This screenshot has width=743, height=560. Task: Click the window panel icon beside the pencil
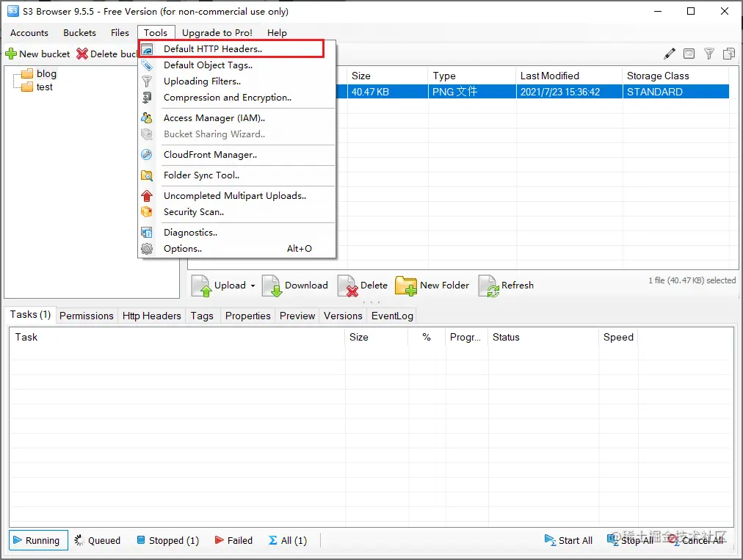click(x=689, y=54)
